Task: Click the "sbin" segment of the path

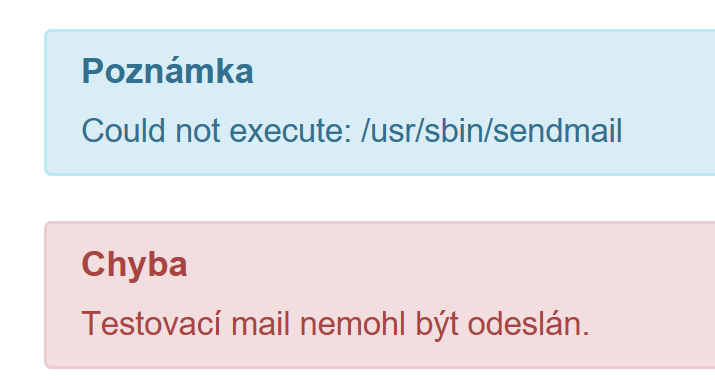Action: pyautogui.click(x=458, y=131)
